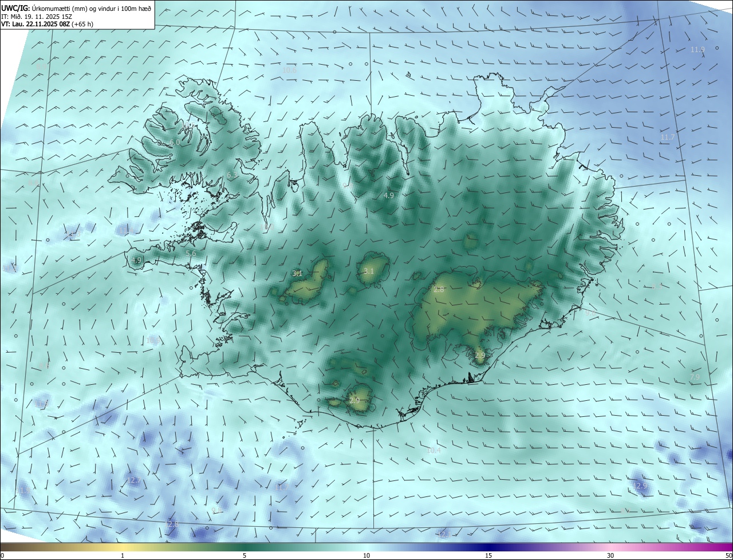Click the 10.6 value north of Iceland
The image size is (733, 560).
click(x=290, y=70)
